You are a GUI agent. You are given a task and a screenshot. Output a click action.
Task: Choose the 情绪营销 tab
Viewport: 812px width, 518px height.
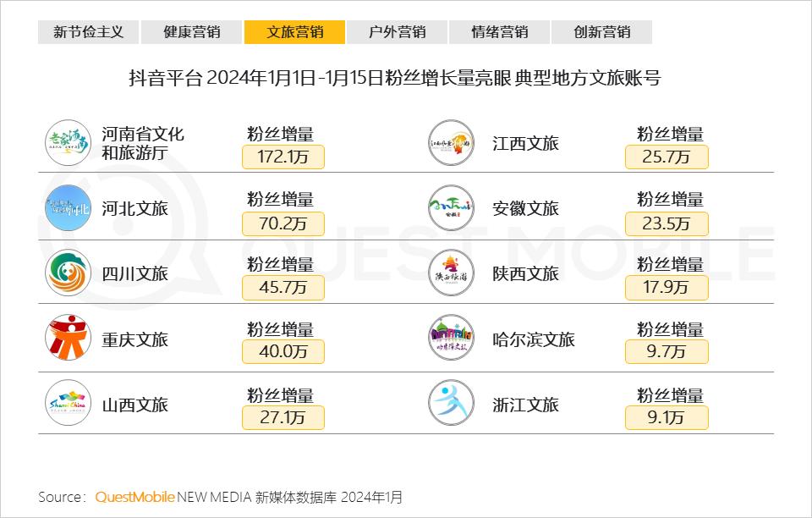(499, 32)
